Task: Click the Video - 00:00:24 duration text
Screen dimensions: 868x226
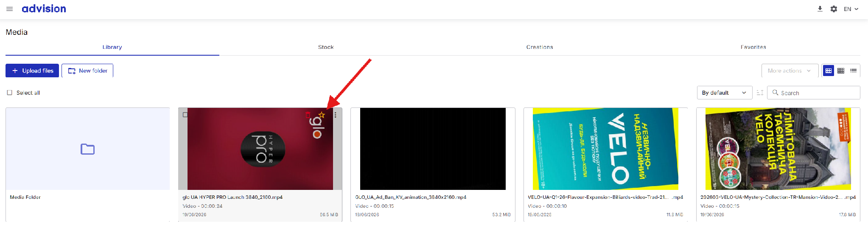Action: 202,206
